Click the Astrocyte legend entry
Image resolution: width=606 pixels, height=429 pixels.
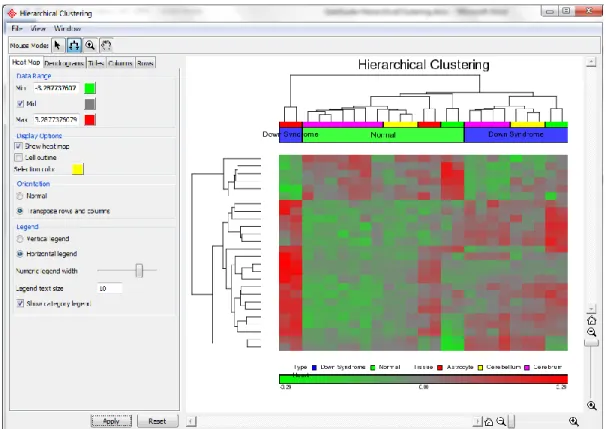(x=455, y=367)
